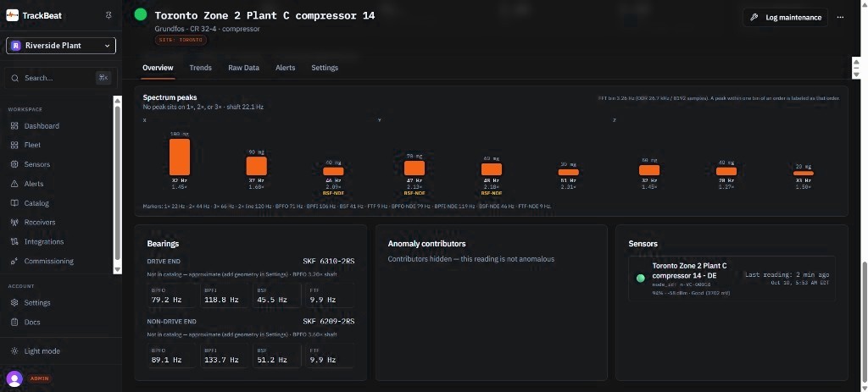The height and width of the screenshot is (392, 868).
Task: Open the Fleet sidebar icon
Action: [14, 145]
